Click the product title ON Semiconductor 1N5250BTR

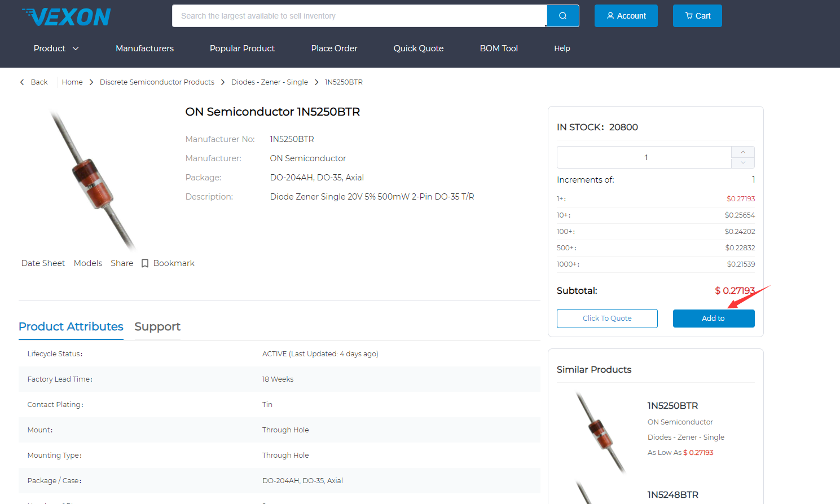pyautogui.click(x=273, y=112)
